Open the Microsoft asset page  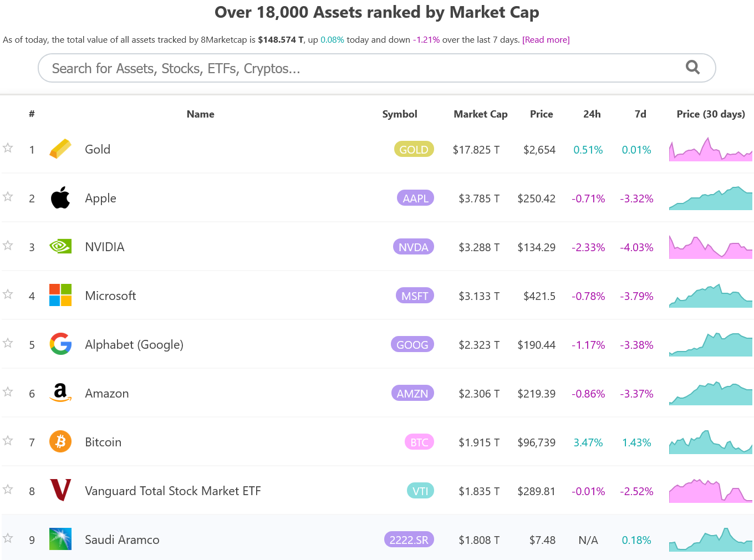110,296
